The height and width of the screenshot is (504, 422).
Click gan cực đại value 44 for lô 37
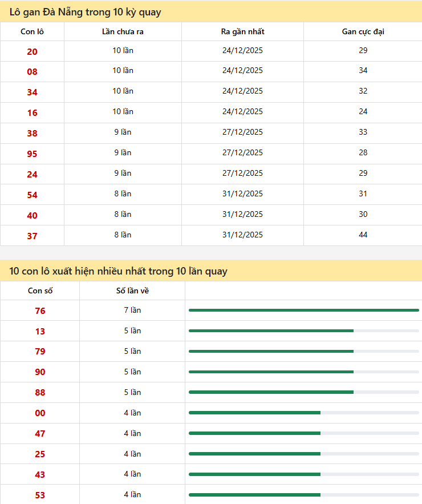363,235
